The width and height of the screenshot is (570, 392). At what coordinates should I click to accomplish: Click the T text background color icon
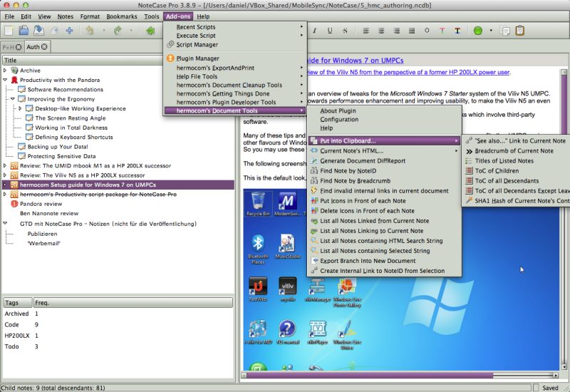point(457,31)
